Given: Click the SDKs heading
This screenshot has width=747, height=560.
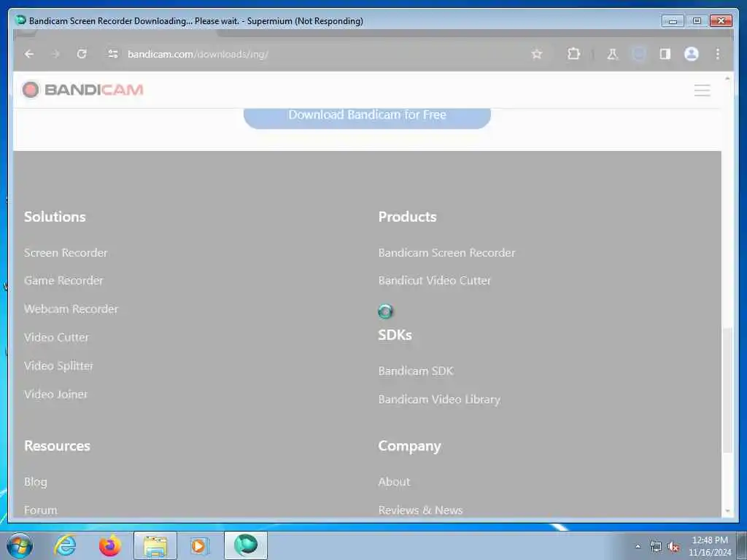Looking at the screenshot, I should click(x=395, y=335).
